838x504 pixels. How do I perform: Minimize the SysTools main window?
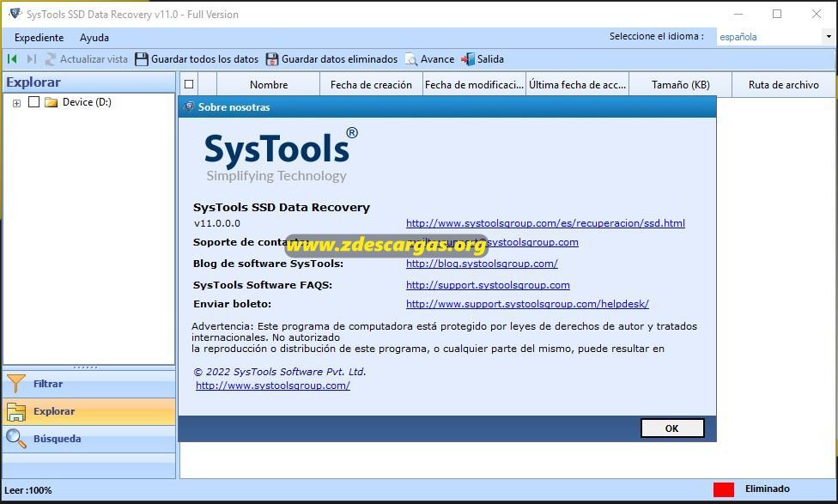pyautogui.click(x=738, y=14)
